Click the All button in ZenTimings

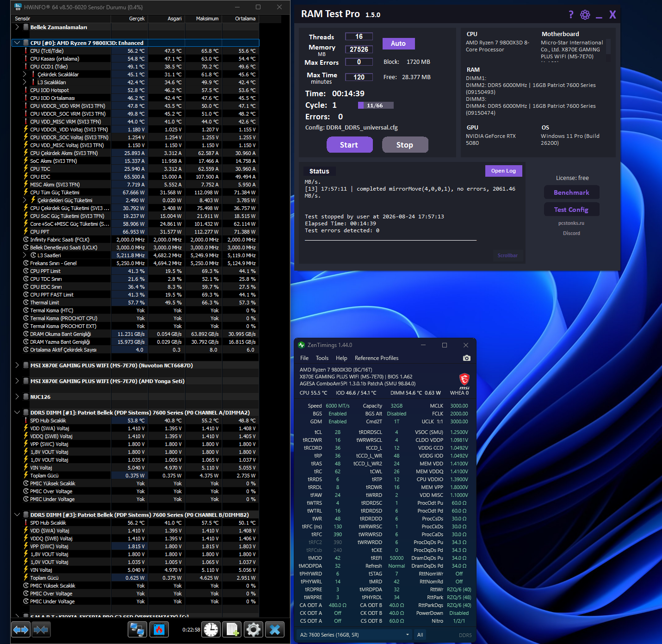420,635
